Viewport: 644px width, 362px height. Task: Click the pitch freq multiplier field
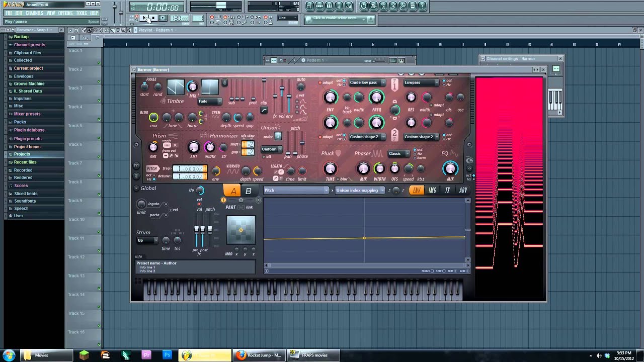(x=190, y=169)
